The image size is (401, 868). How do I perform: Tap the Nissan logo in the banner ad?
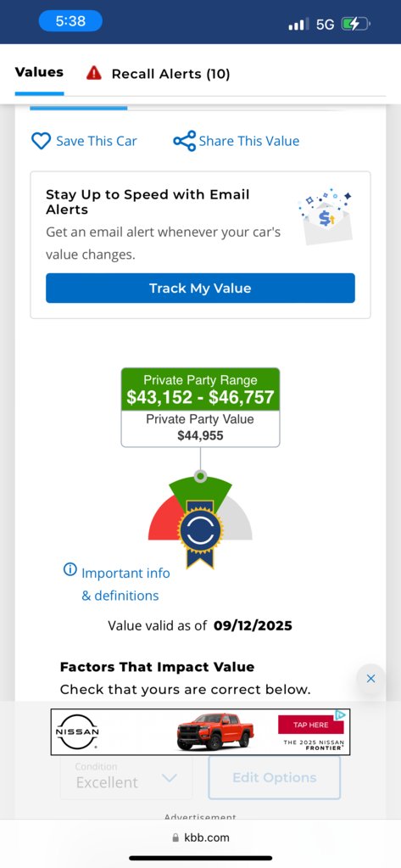(78, 731)
